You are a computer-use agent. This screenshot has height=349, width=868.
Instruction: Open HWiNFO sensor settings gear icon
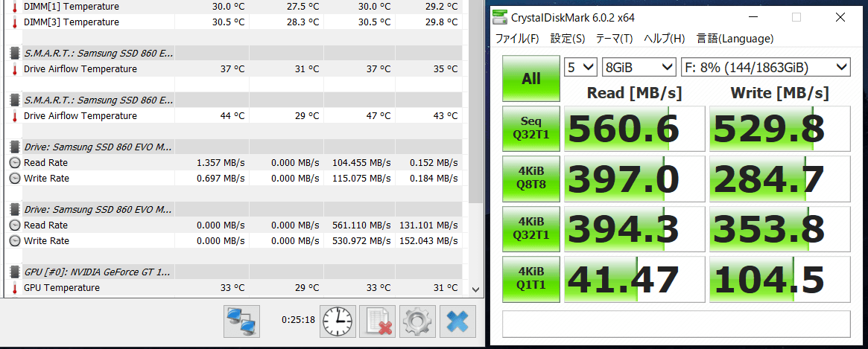(x=418, y=321)
